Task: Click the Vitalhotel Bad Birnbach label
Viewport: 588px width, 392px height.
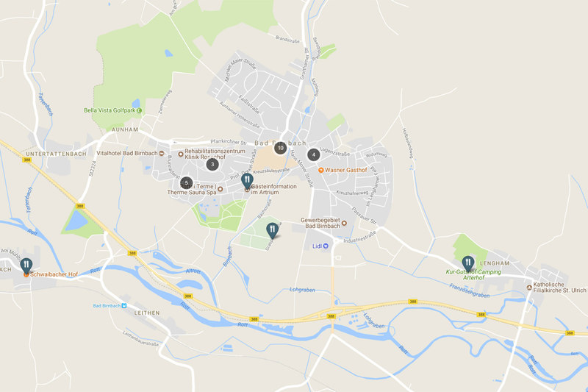Action: (x=127, y=153)
